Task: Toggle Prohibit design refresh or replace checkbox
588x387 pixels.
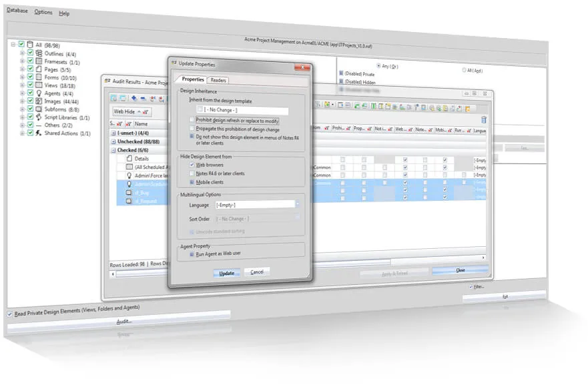Action: tap(192, 119)
